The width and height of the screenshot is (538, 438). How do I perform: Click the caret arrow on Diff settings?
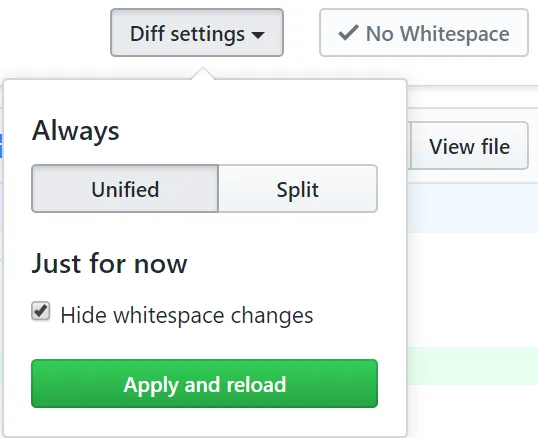[258, 35]
